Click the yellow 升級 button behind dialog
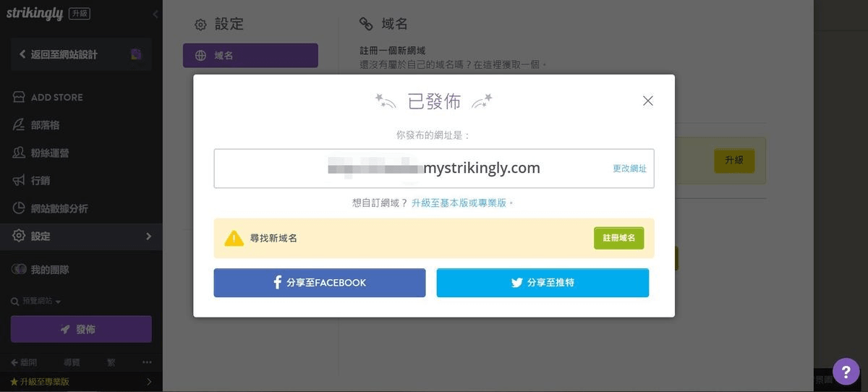868x392 pixels. click(x=734, y=161)
